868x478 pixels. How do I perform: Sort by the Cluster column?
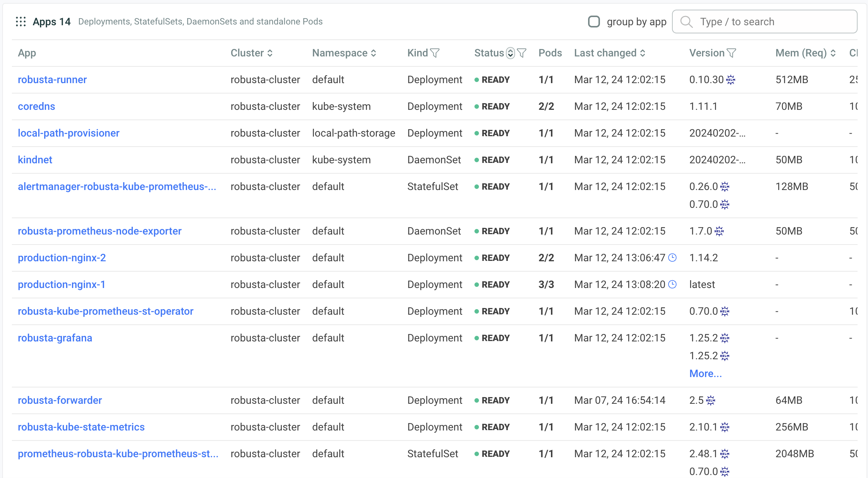pos(270,53)
